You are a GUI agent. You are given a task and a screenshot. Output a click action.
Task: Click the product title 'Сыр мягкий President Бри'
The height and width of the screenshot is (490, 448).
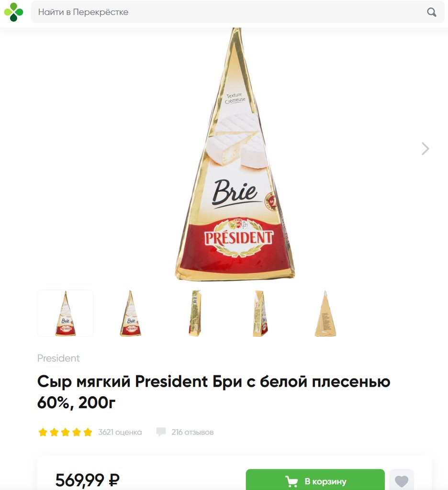point(214,392)
